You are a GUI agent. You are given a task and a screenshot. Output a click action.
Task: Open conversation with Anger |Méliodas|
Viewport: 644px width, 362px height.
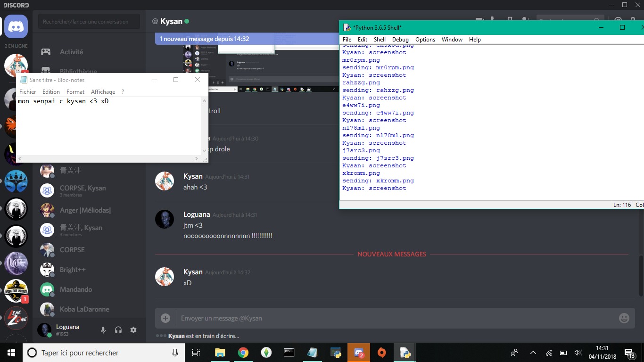click(x=89, y=210)
